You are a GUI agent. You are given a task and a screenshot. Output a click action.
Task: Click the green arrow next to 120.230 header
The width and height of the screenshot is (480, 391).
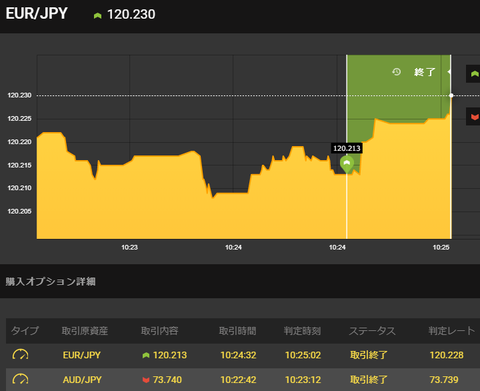click(x=97, y=15)
